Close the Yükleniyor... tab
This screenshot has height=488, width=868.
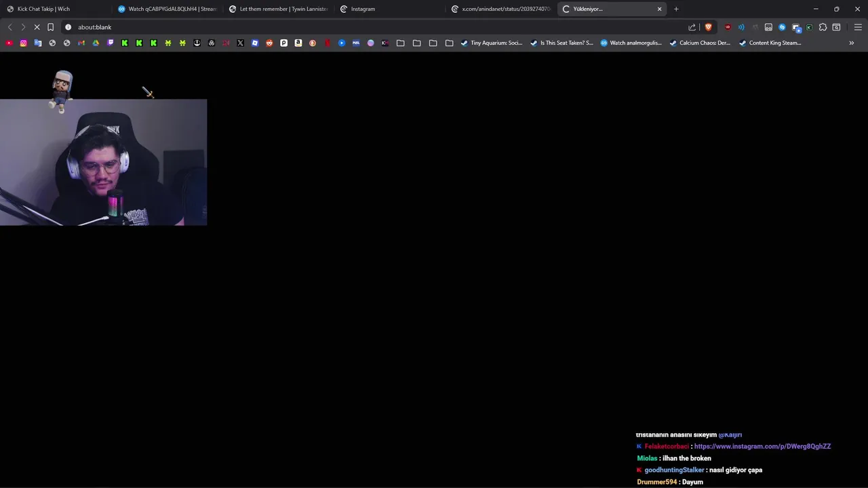(659, 9)
